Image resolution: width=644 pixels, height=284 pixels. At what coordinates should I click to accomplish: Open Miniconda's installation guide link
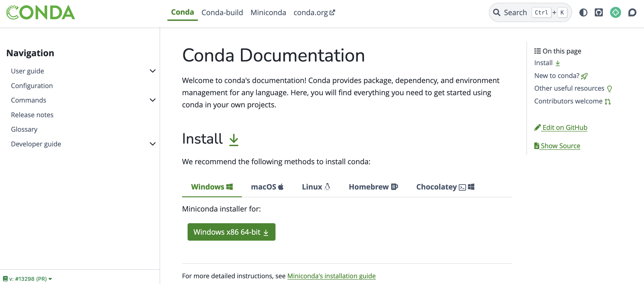(331, 276)
